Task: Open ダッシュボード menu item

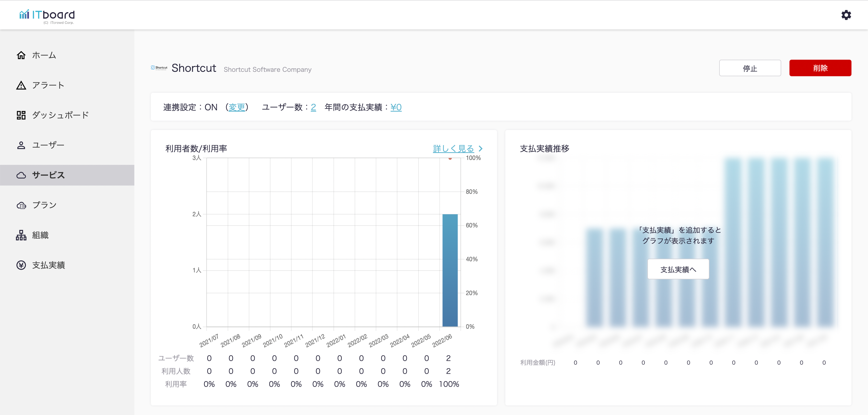Action: [x=60, y=115]
